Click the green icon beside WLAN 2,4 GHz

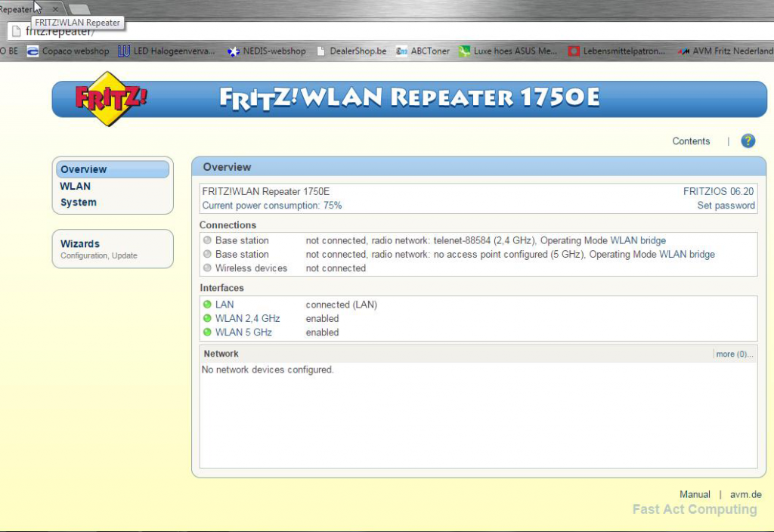click(x=207, y=318)
